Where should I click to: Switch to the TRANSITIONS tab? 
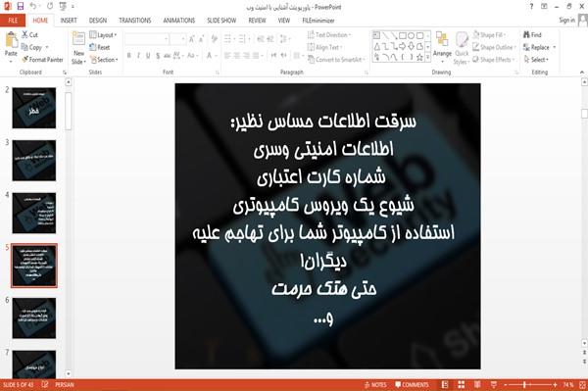(x=135, y=21)
